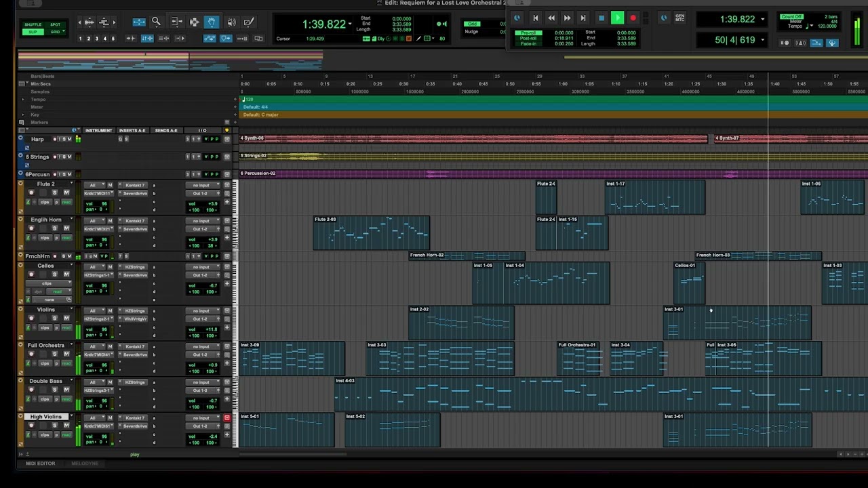Enable Spot edit mode
This screenshot has width=868, height=488.
coord(55,25)
